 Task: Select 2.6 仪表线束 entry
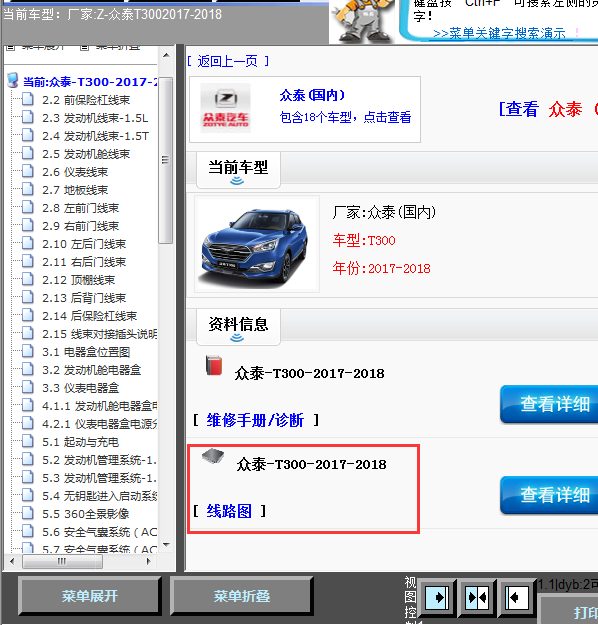[75, 172]
